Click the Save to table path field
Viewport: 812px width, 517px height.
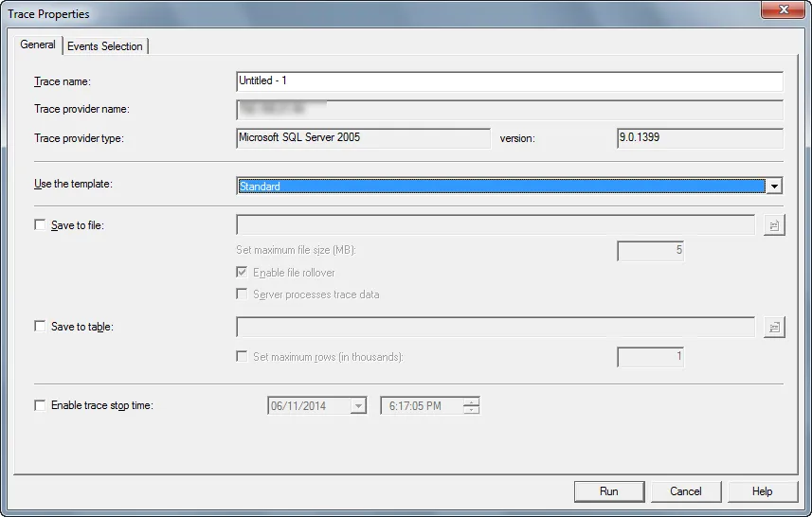point(496,327)
